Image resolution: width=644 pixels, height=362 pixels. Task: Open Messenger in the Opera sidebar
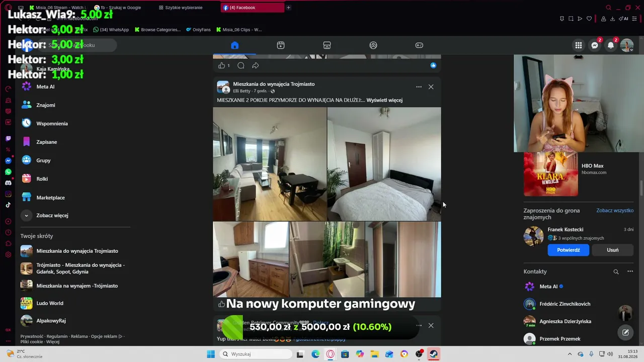coord(8,161)
